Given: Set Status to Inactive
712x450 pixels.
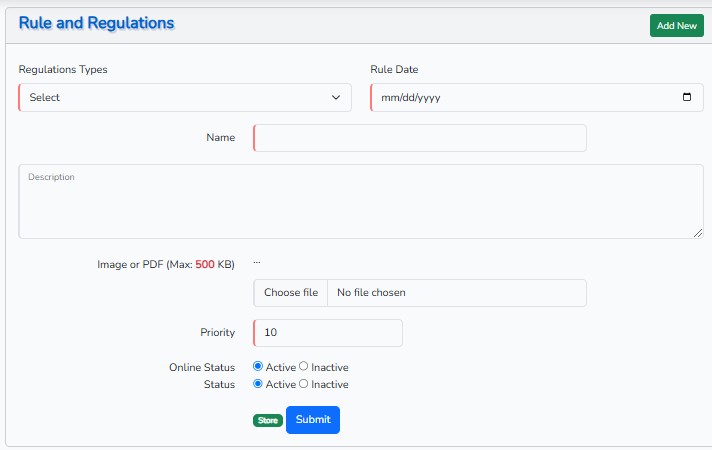Looking at the screenshot, I should (304, 384).
